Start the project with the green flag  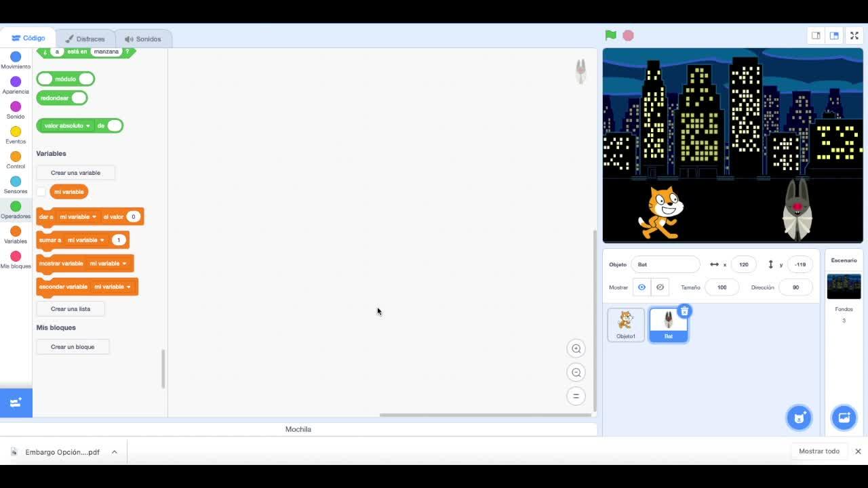pyautogui.click(x=610, y=35)
